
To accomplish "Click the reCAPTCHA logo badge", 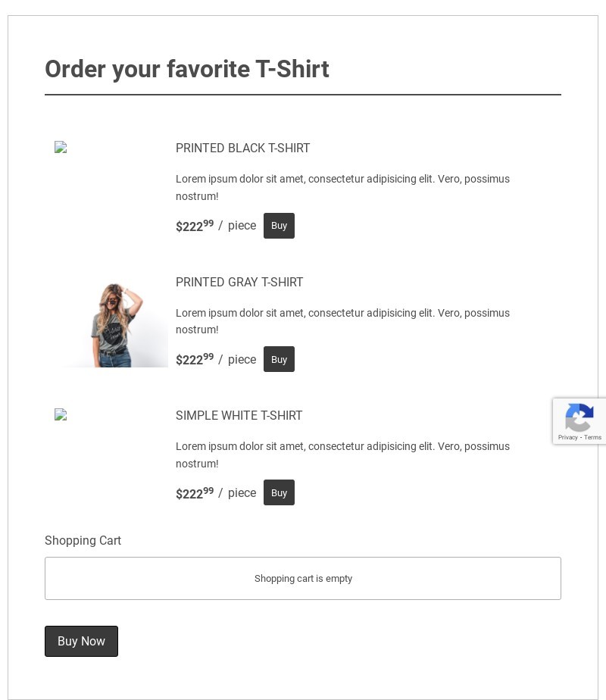I will (579, 417).
